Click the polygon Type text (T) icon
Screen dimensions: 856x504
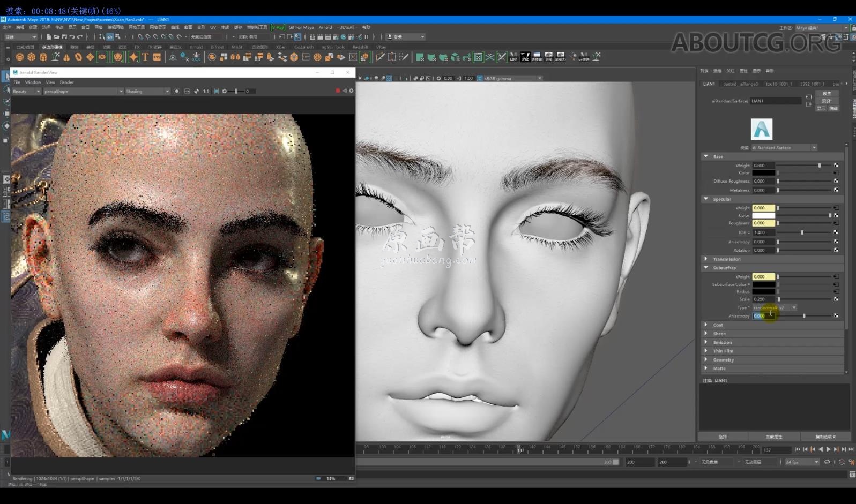pyautogui.click(x=145, y=57)
